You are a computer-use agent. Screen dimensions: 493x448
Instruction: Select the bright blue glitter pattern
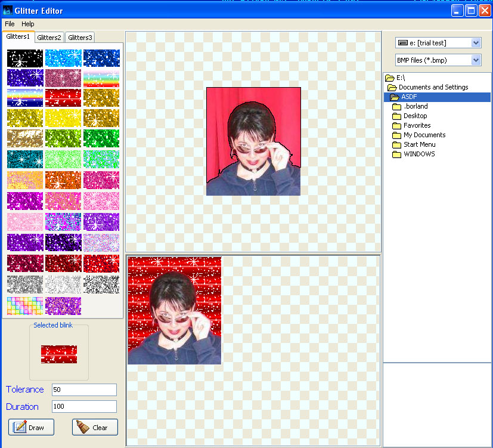pyautogui.click(x=63, y=58)
